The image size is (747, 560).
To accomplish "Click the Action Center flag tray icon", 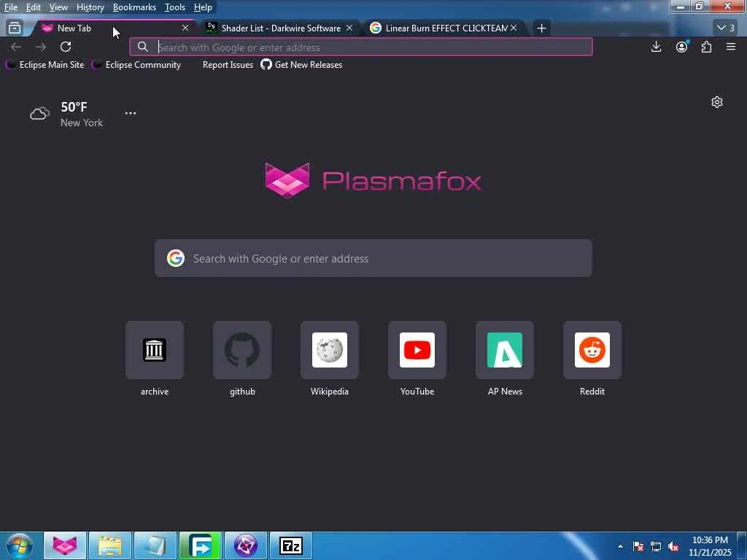I will pos(638,547).
